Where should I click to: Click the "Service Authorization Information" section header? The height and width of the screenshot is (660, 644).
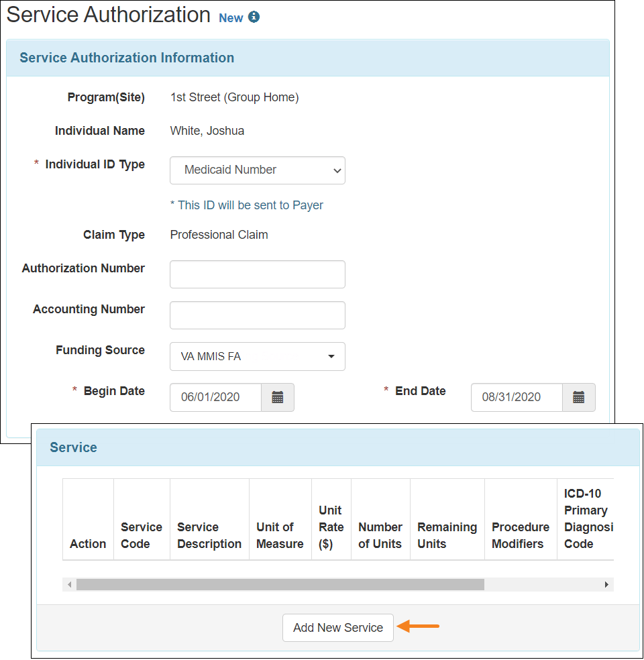127,58
